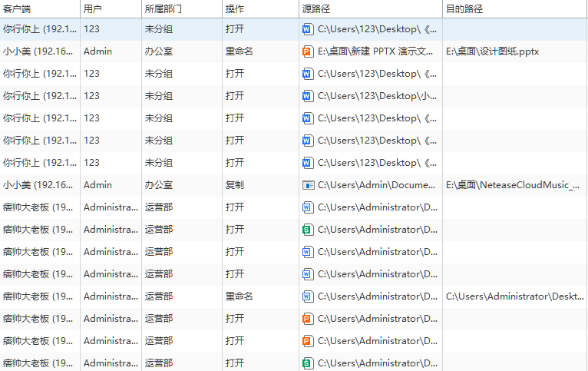Click source path C:\Users\Admin\Docume...

pos(376,185)
